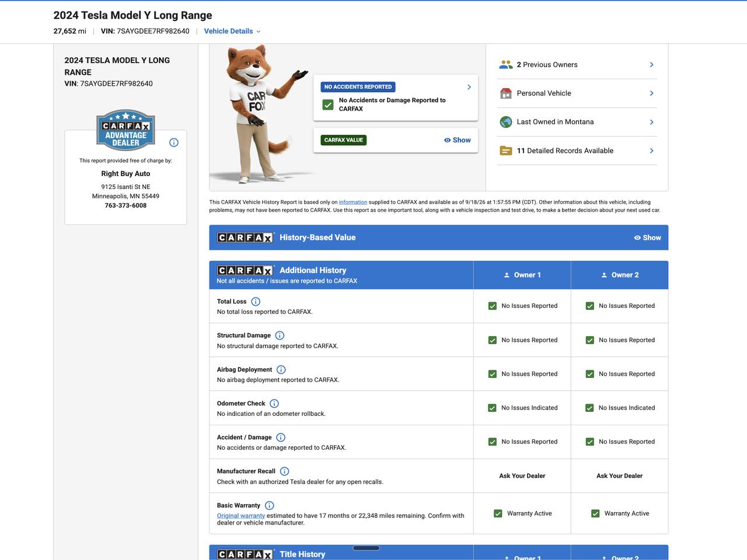The width and height of the screenshot is (747, 560).
Task: Click Ask Your Dealer under Owner 2
Action: click(620, 476)
